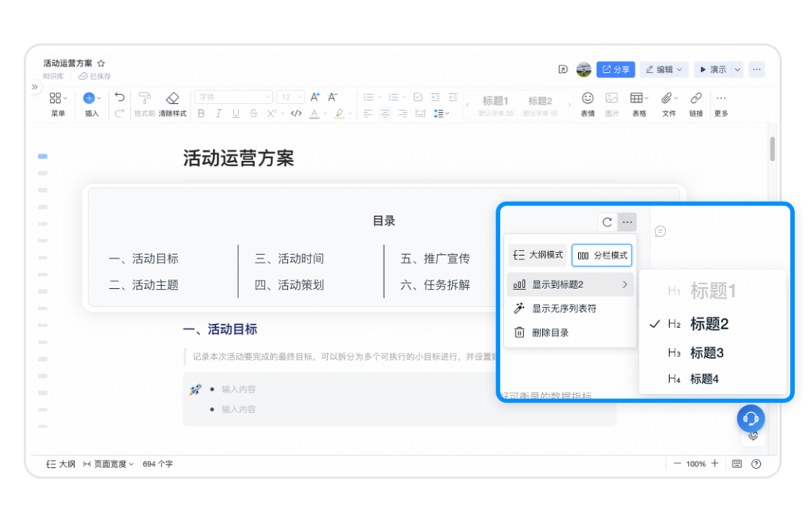Toggle 显示无序列表符 option
Screen dimensions: 812x522
point(564,308)
